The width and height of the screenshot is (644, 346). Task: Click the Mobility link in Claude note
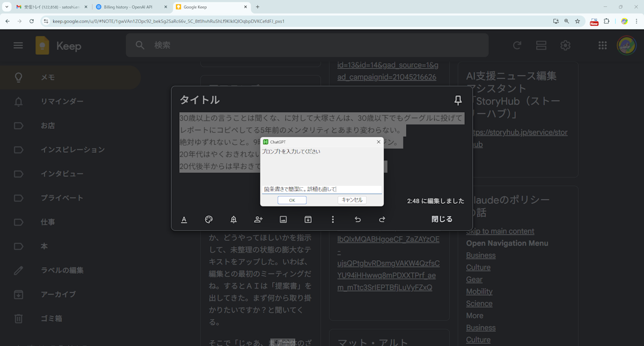tap(479, 291)
